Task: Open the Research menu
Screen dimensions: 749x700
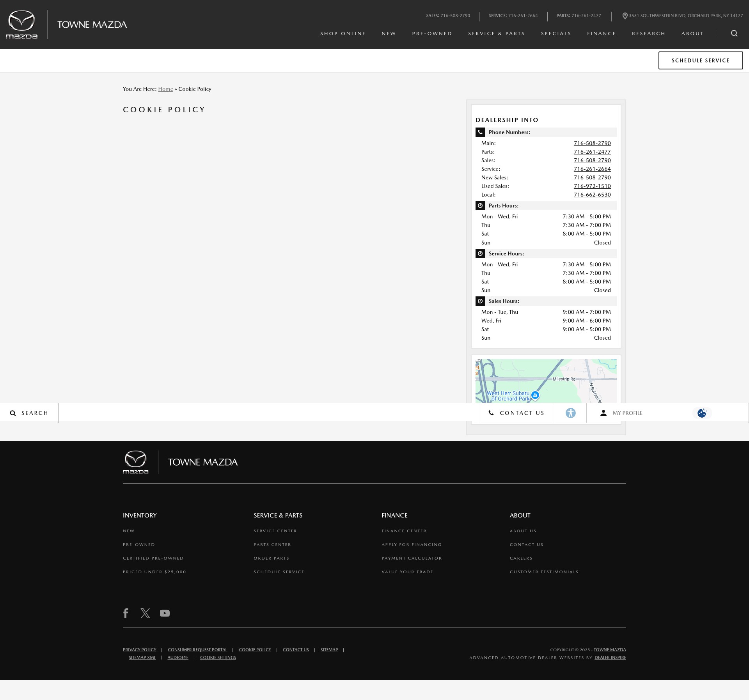Action: click(x=649, y=34)
